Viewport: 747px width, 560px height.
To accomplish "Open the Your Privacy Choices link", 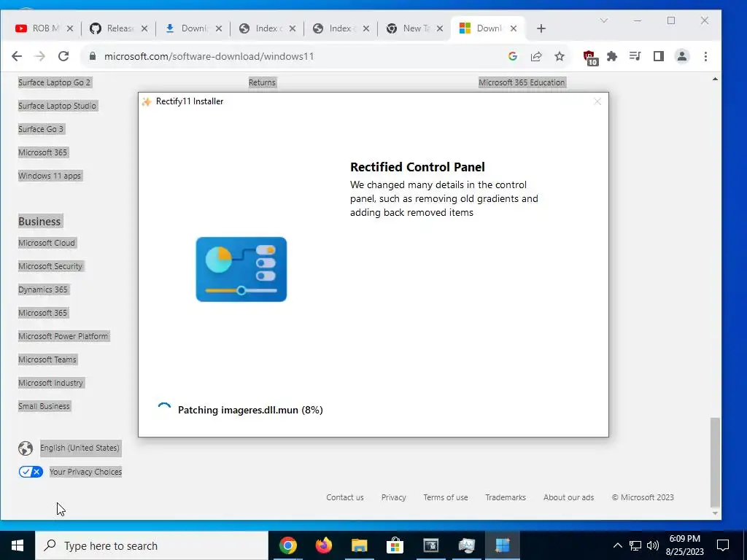I will [85, 472].
